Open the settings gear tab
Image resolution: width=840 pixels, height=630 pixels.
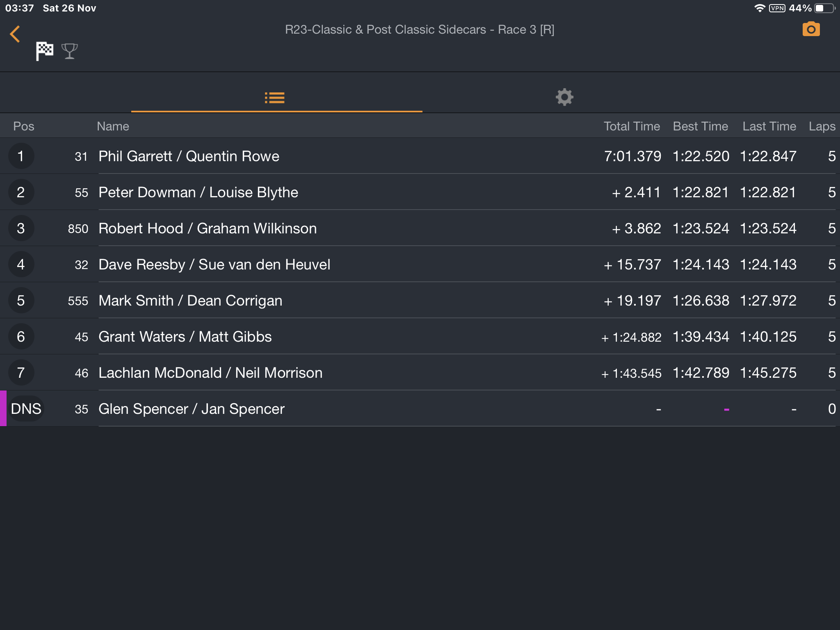tap(564, 97)
